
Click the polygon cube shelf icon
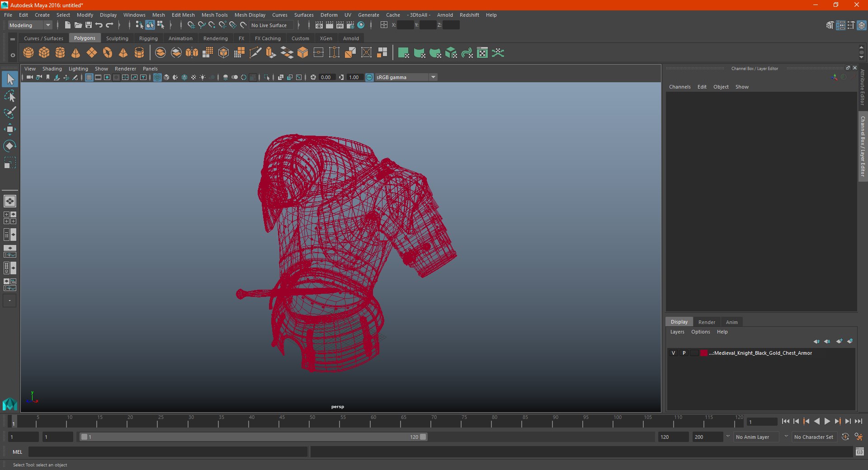click(x=44, y=53)
